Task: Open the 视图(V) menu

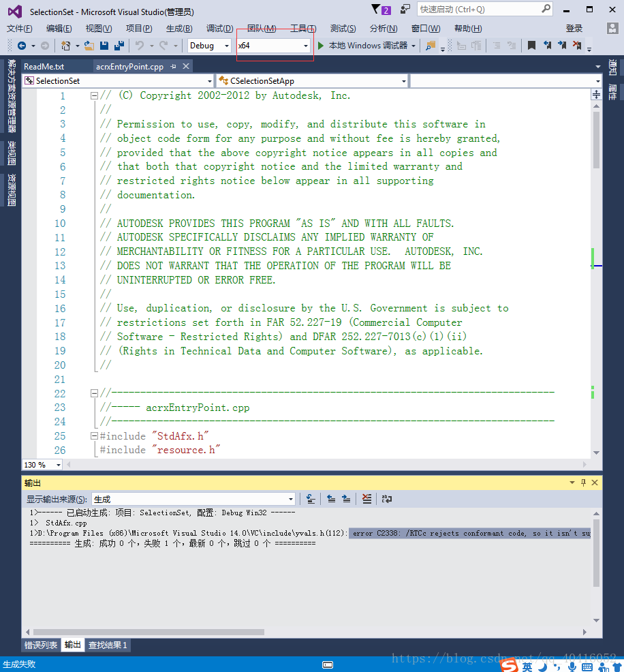Action: pos(99,29)
